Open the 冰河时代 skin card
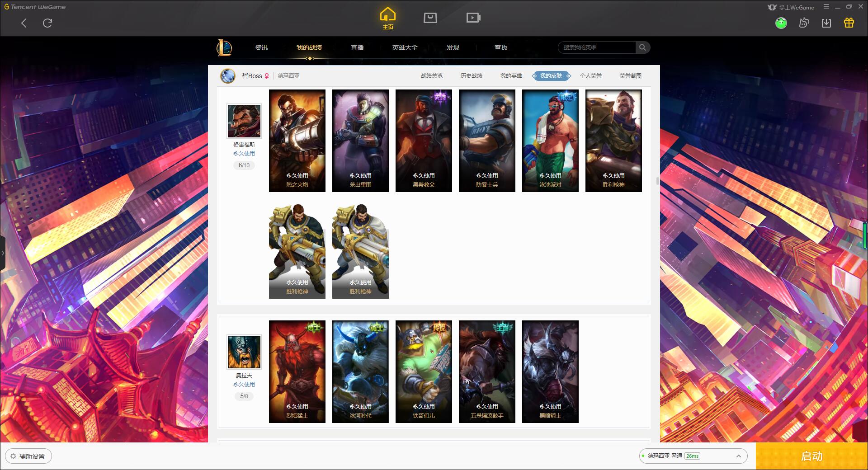The image size is (868, 470). click(360, 371)
